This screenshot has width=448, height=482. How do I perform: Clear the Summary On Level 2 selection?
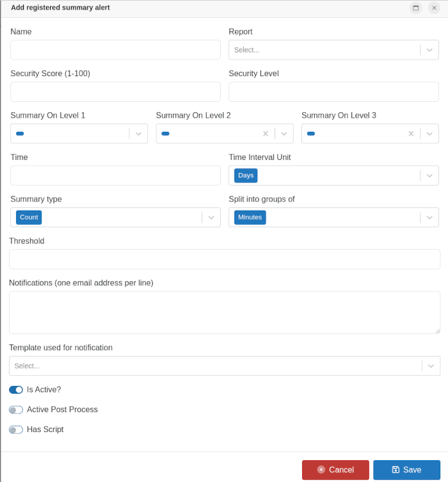[x=266, y=134]
